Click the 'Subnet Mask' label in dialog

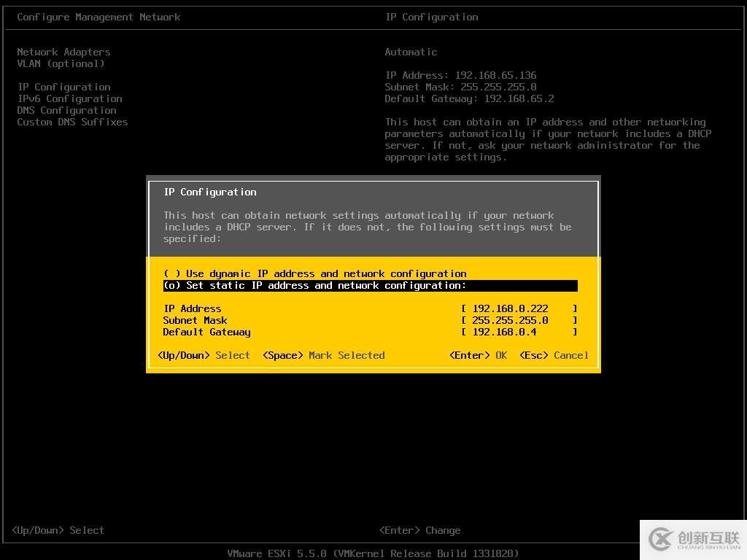coord(196,321)
